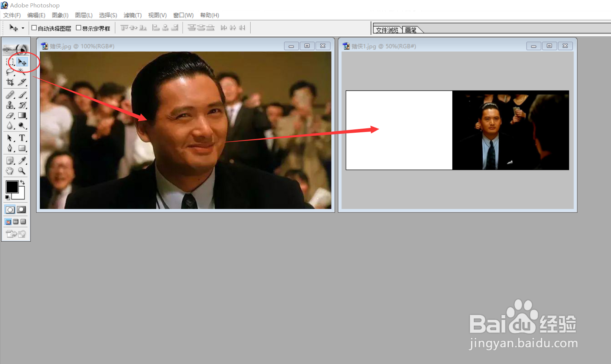Select the Blur tool
Viewport: 611px width, 364px height.
[10, 126]
